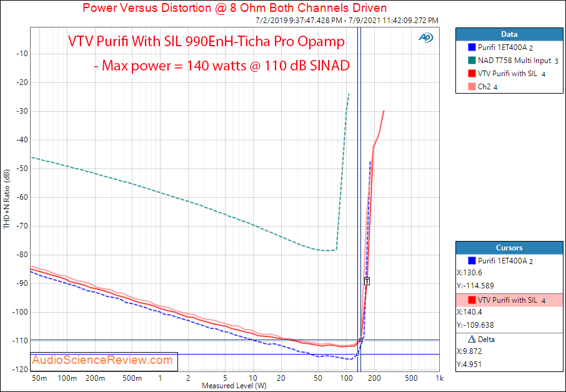Select the Cursors panel header
The image size is (566, 392).
[x=509, y=248]
